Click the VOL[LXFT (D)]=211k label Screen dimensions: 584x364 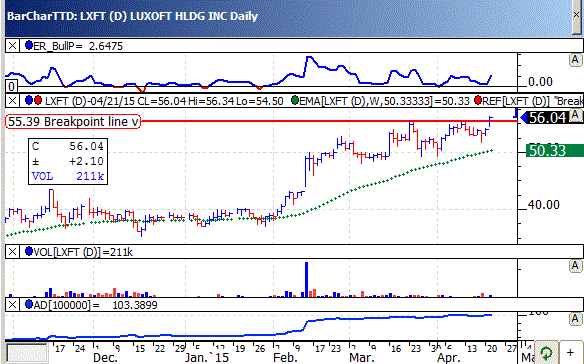pyautogui.click(x=83, y=252)
